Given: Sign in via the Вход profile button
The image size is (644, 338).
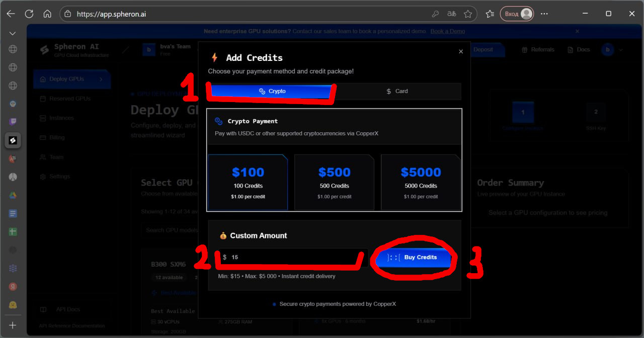Looking at the screenshot, I should click(517, 14).
